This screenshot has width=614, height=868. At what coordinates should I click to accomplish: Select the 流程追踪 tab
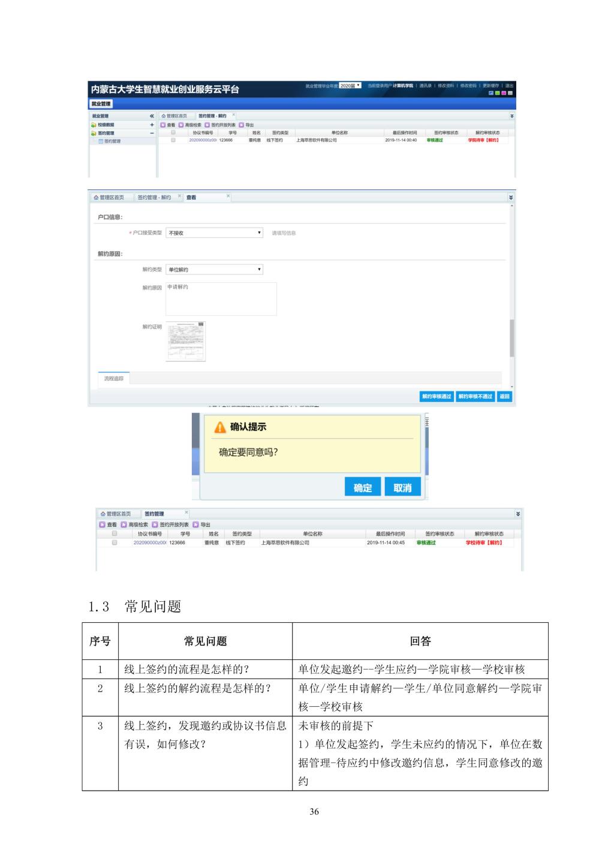[113, 378]
